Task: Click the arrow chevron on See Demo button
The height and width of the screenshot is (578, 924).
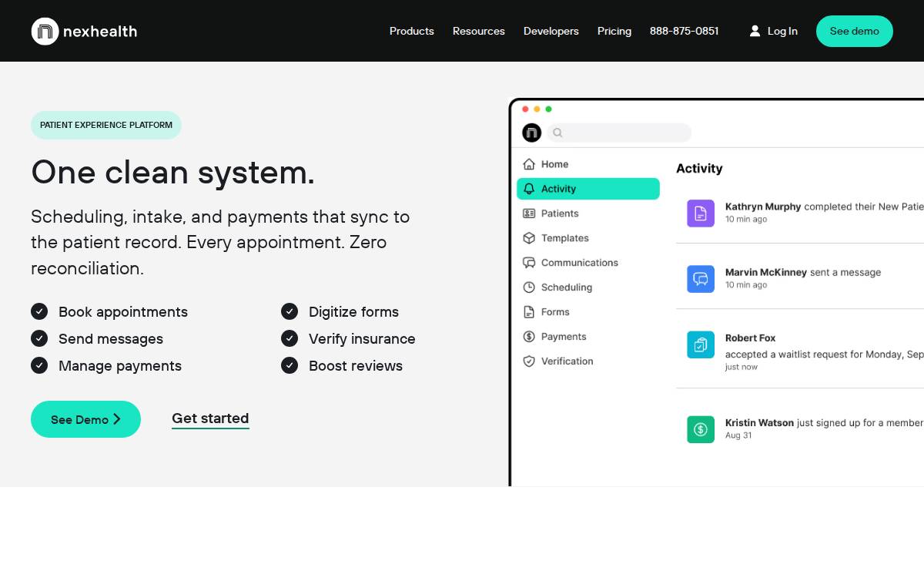Action: point(117,419)
